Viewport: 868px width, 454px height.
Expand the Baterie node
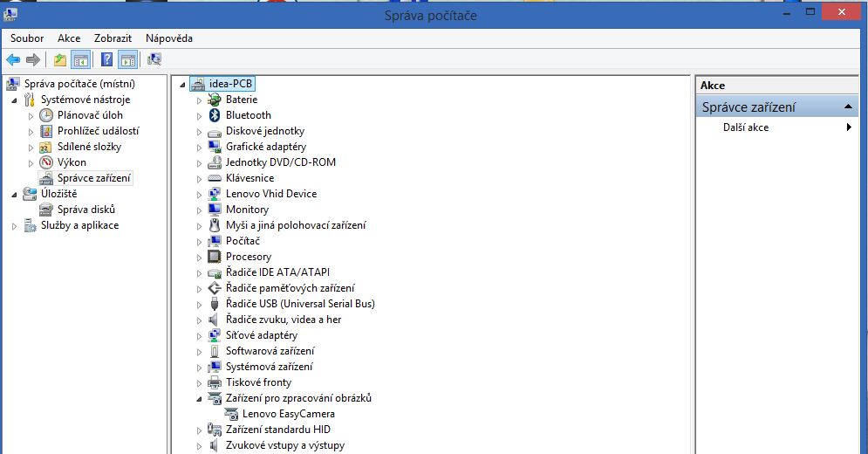point(199,100)
